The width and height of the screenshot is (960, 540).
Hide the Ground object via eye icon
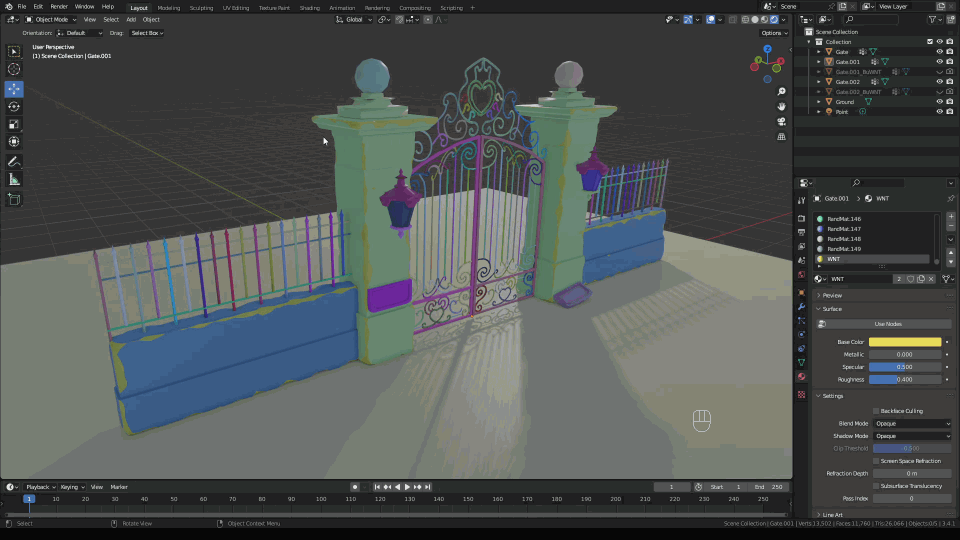[939, 101]
